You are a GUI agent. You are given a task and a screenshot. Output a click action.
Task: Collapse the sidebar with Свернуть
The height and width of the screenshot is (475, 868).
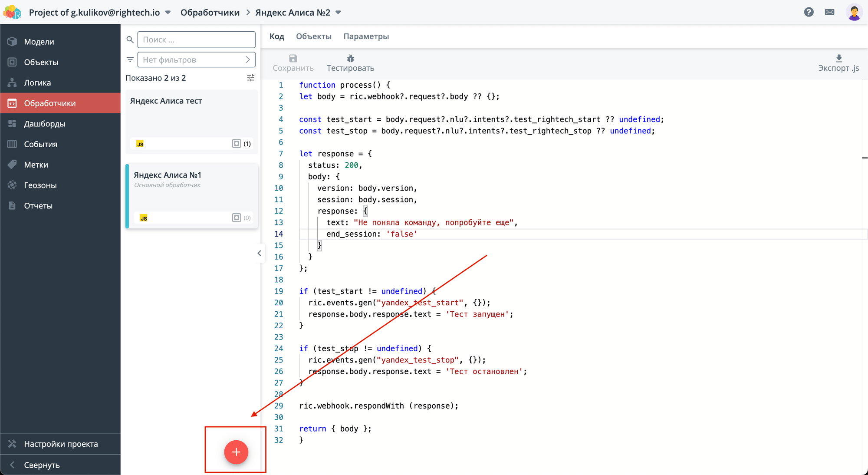click(42, 465)
